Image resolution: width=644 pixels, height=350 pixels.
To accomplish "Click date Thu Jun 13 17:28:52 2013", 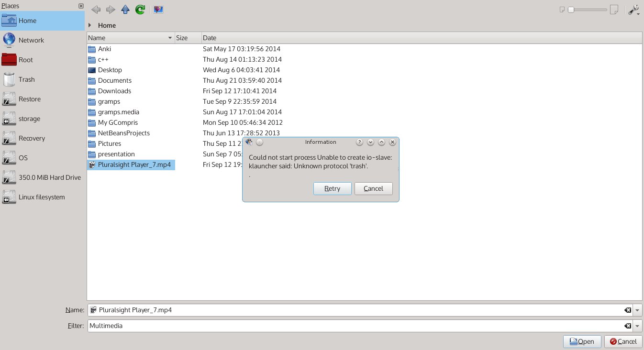I will (241, 133).
